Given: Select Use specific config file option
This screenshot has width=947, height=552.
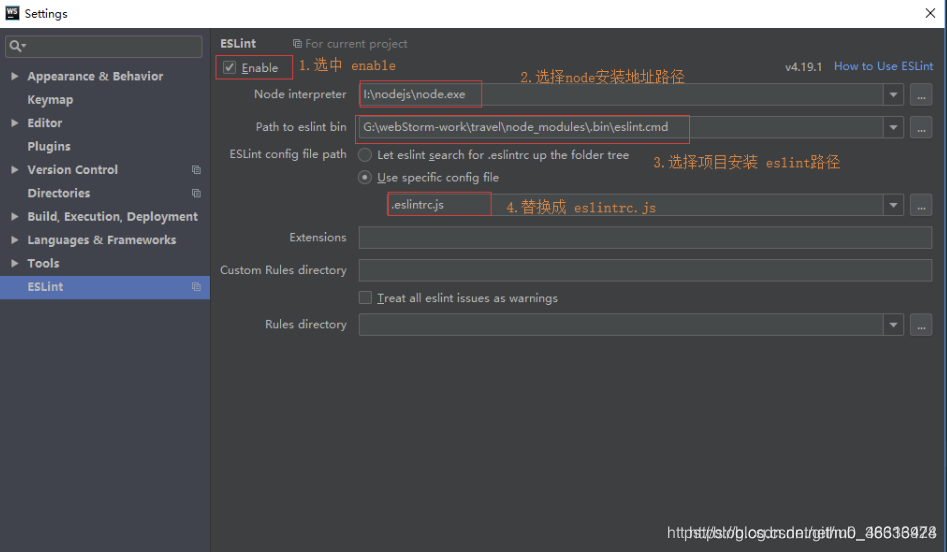Looking at the screenshot, I should [365, 178].
